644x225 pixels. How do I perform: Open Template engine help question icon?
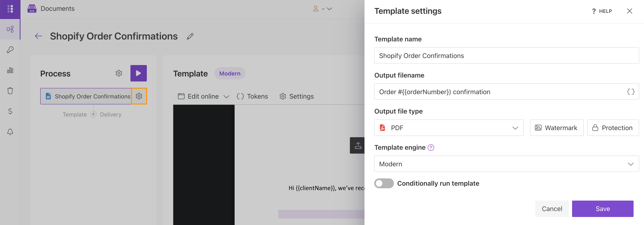click(x=431, y=147)
